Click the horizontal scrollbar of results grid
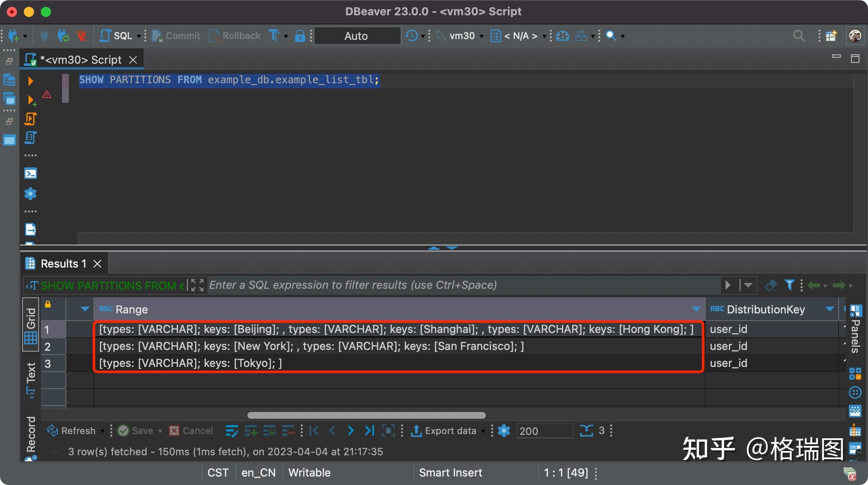 tap(366, 415)
